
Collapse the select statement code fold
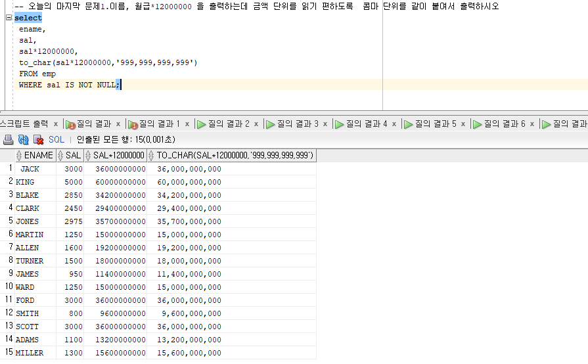point(8,18)
